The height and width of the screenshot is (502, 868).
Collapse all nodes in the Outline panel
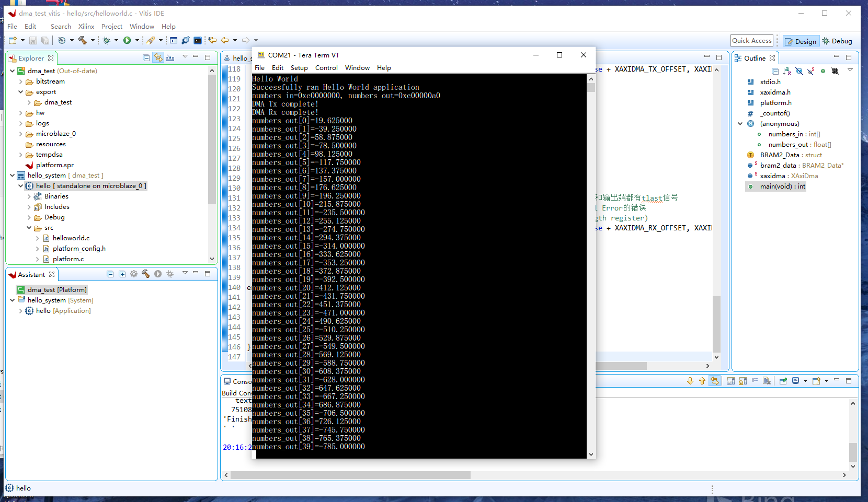pyautogui.click(x=775, y=71)
